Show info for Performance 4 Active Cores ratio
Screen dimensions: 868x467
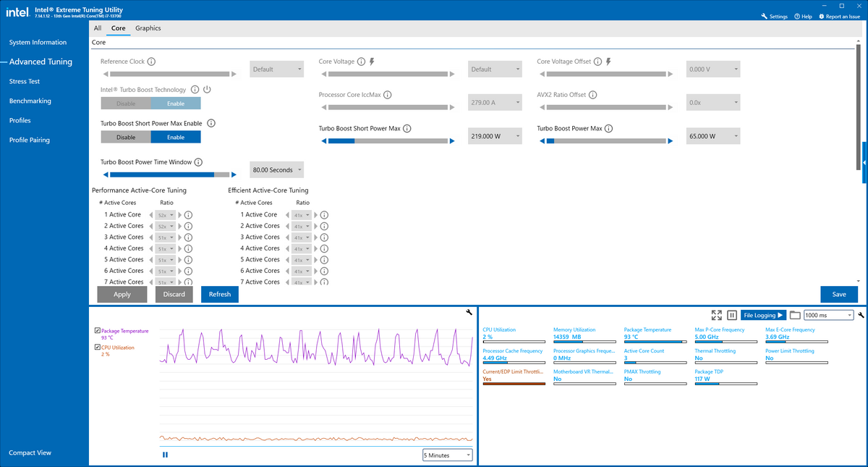coord(188,248)
